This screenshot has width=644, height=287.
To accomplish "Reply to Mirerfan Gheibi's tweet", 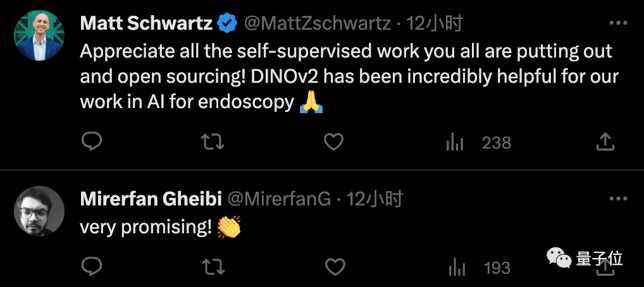I will (x=92, y=266).
